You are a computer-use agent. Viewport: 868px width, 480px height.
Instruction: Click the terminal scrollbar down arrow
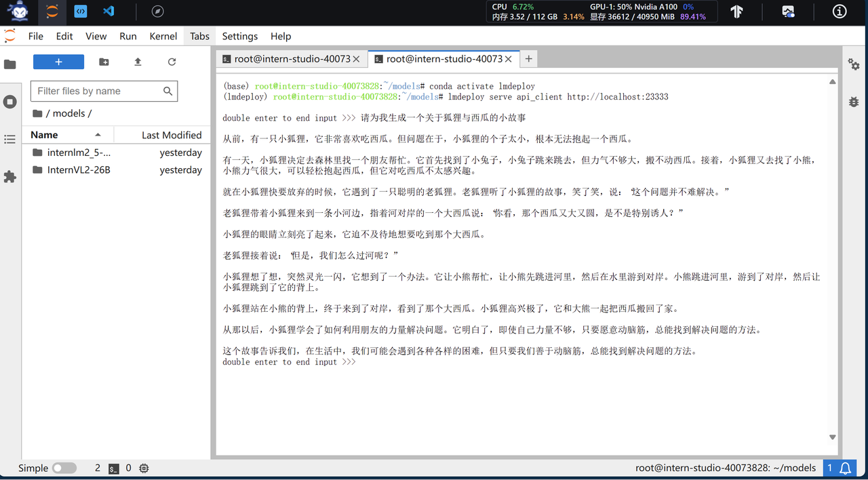tap(833, 437)
